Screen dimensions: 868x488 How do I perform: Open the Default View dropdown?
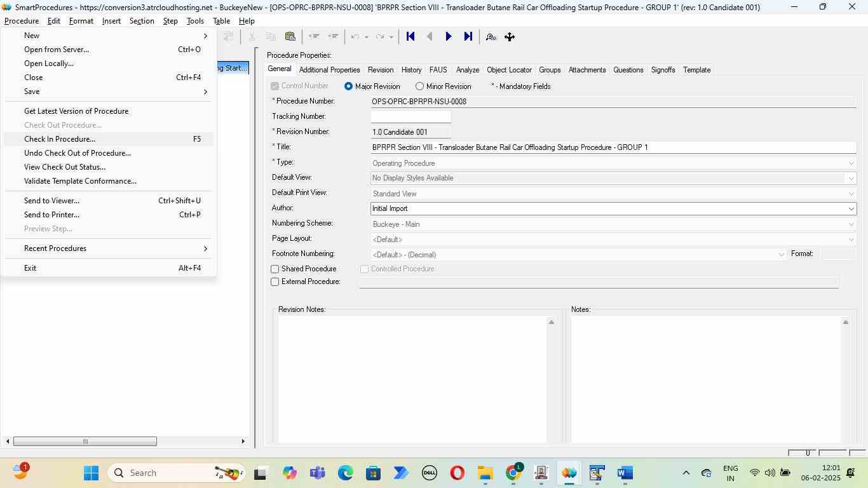pos(851,179)
